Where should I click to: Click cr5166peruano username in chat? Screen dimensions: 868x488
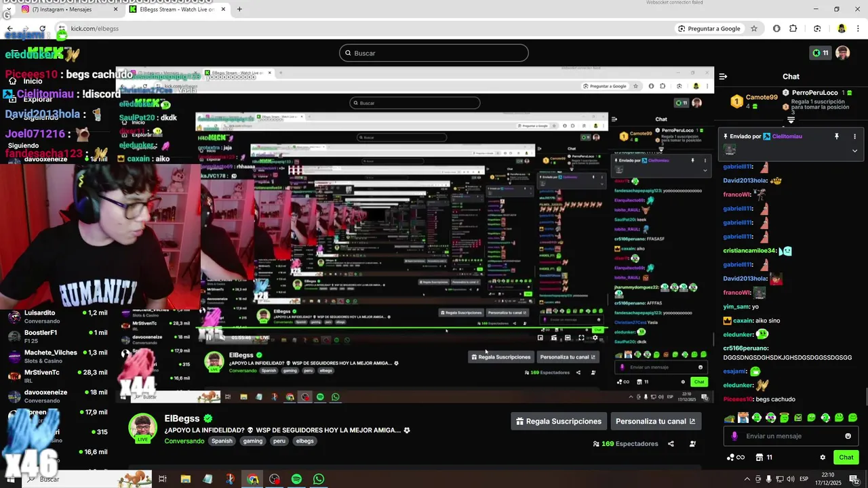click(745, 348)
